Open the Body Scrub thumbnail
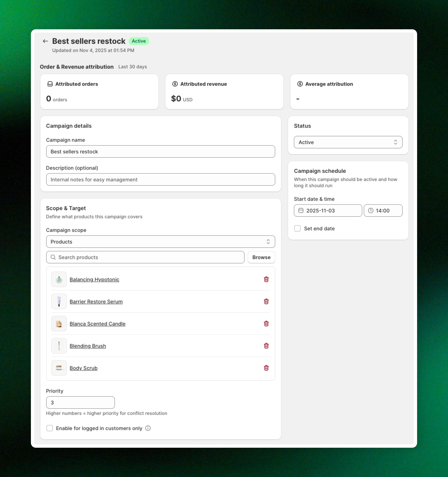448x477 pixels. (x=59, y=368)
